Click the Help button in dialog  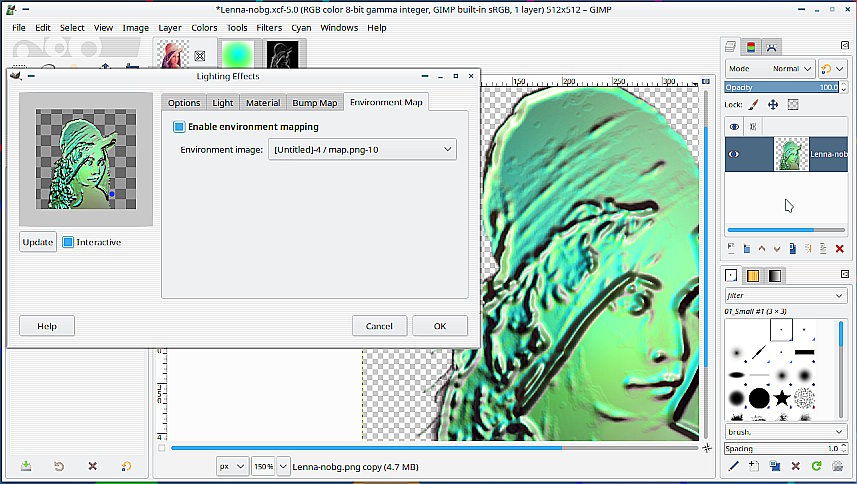pos(47,326)
